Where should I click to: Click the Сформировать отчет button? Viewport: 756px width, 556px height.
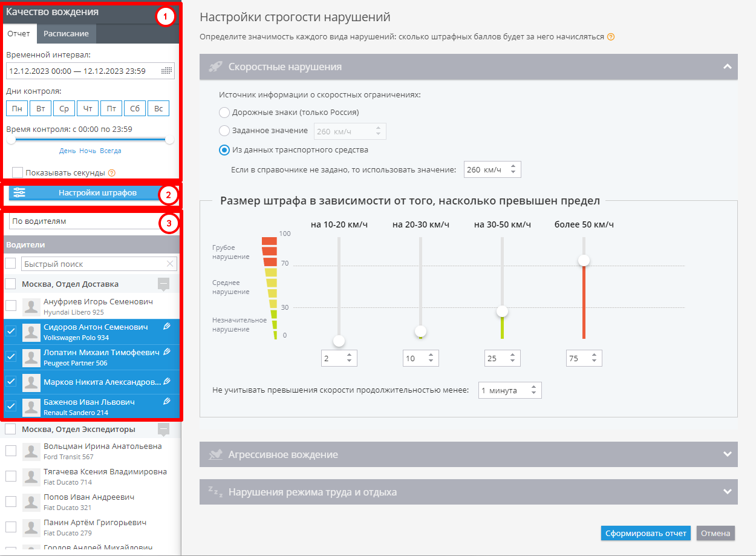coord(645,533)
